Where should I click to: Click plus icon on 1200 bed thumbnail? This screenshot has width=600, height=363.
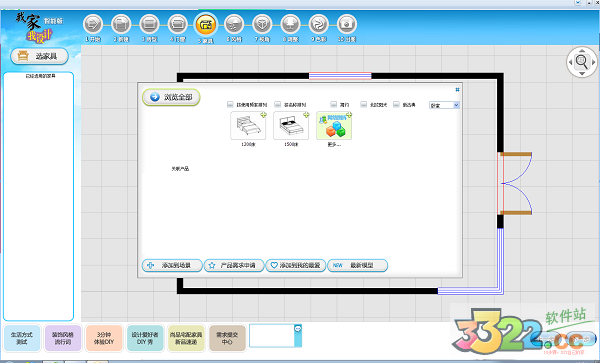(x=263, y=115)
